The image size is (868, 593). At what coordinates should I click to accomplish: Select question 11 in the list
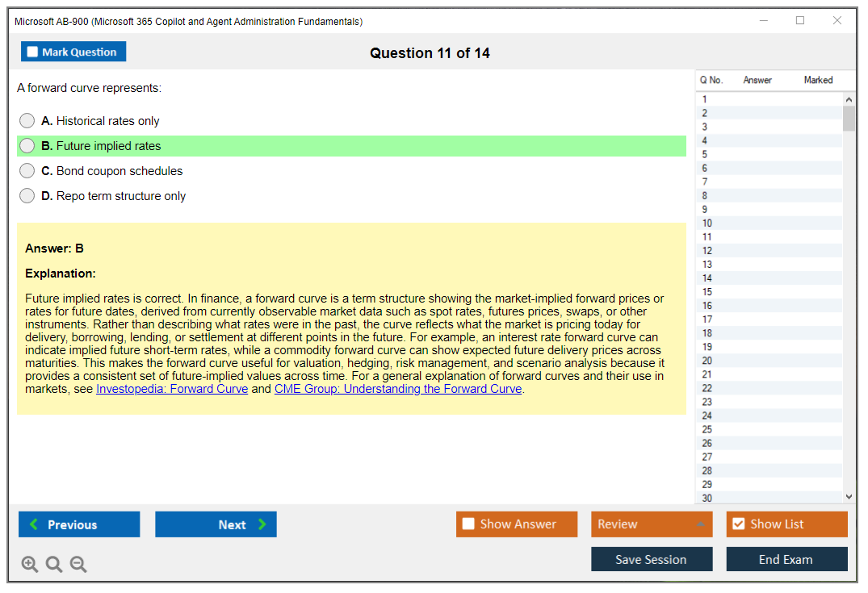769,236
